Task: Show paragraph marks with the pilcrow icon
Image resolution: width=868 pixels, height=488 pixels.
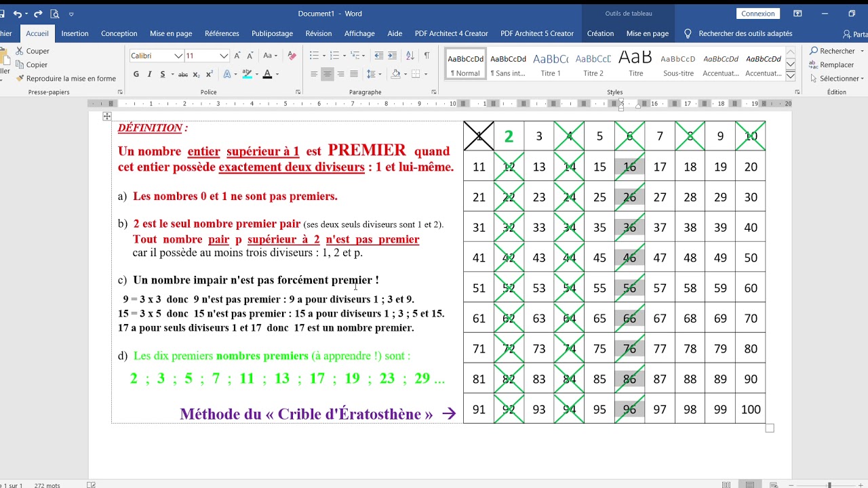Action: click(x=427, y=56)
